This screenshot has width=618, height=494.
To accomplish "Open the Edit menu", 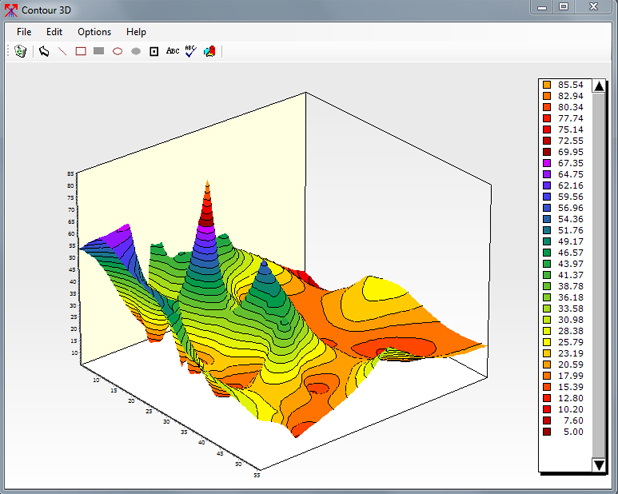I will coord(54,32).
